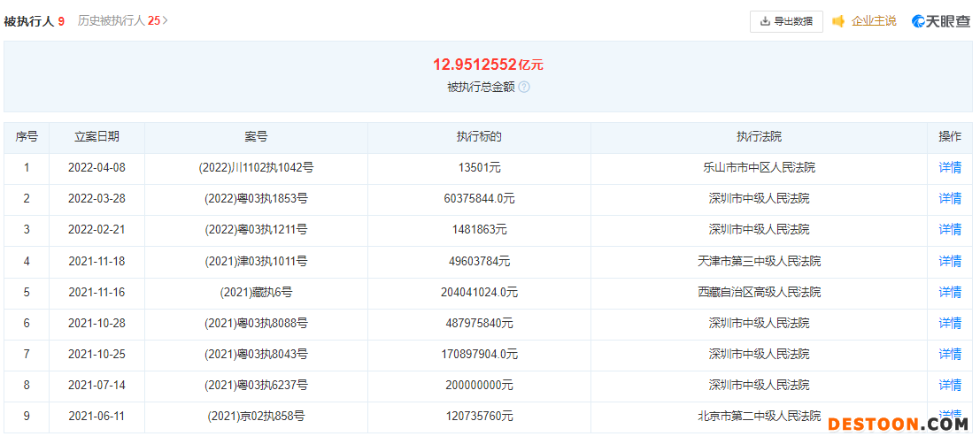Image resolution: width=980 pixels, height=444 pixels.
Task: Click the help question mark beside 被执行总金额
Action: (524, 88)
